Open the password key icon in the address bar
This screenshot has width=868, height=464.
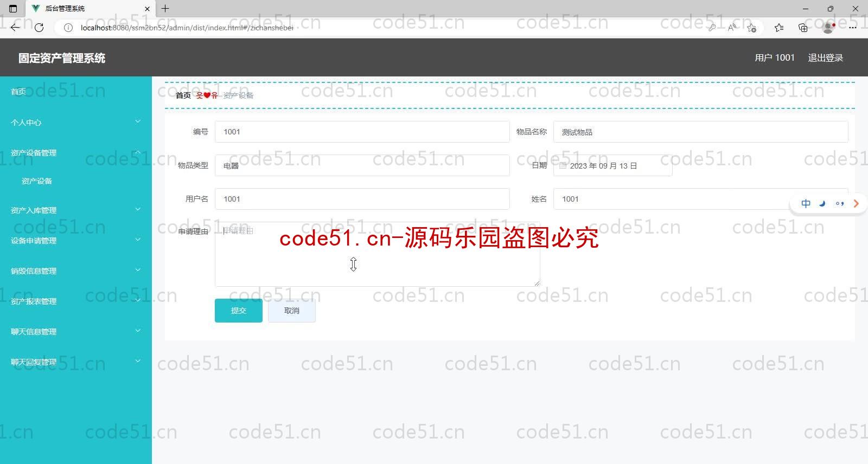pos(712,28)
